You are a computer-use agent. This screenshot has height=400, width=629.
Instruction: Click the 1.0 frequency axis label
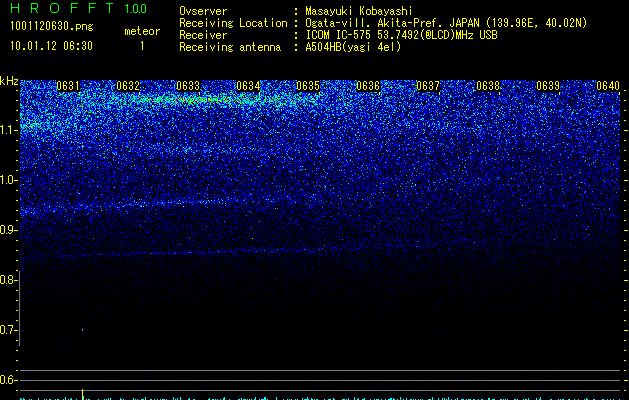click(8, 180)
